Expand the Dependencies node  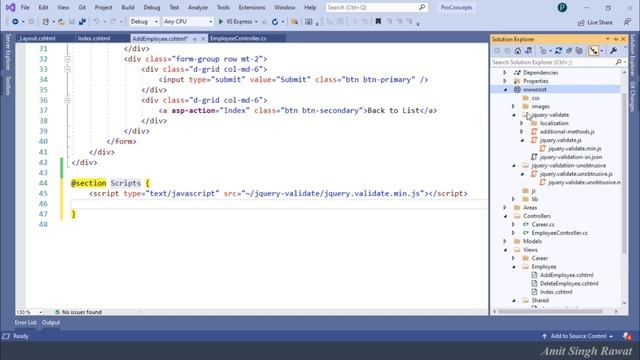pos(505,73)
